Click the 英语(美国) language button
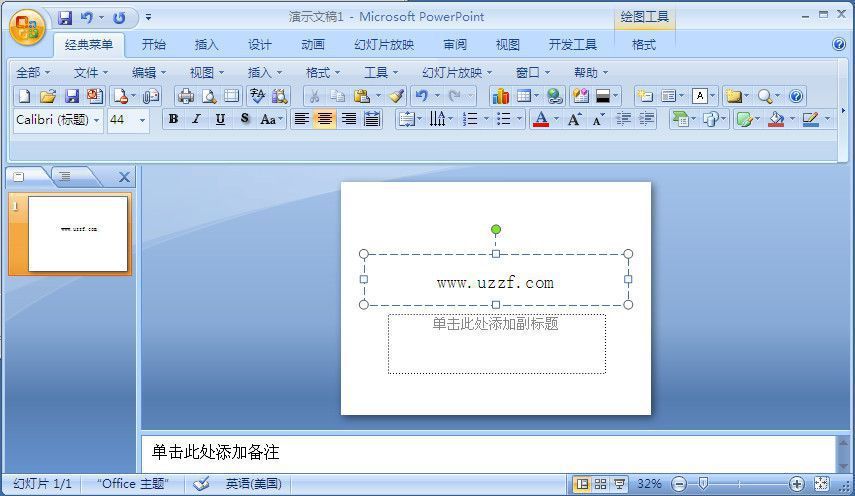The height and width of the screenshot is (496, 855). [254, 483]
